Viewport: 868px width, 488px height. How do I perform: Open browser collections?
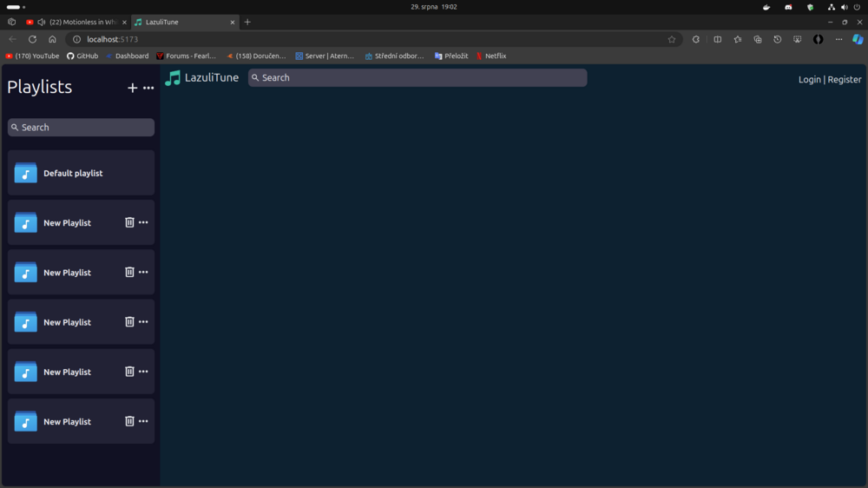[x=758, y=39]
